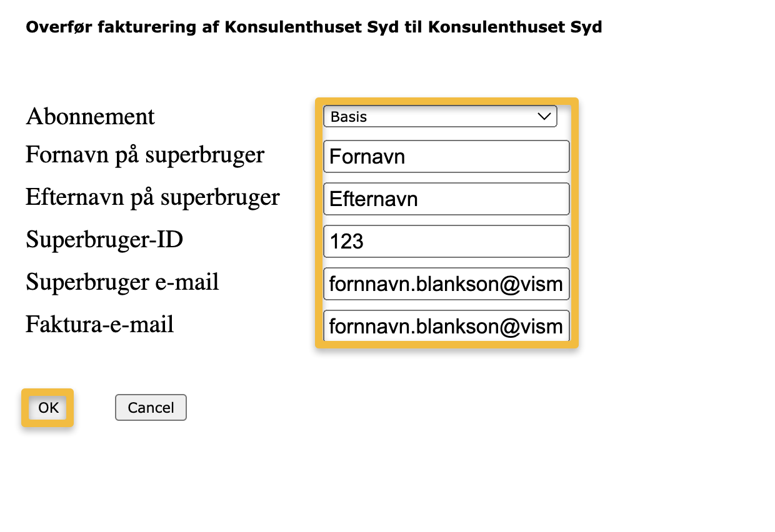Focus the Faktura-e-mail input field
The image size is (775, 532).
click(446, 326)
